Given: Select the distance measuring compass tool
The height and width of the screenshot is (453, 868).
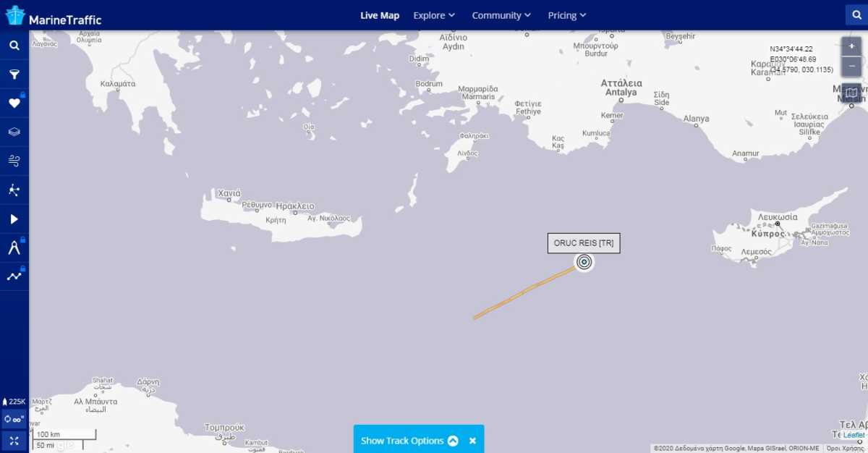Looking at the screenshot, I should click(x=14, y=247).
